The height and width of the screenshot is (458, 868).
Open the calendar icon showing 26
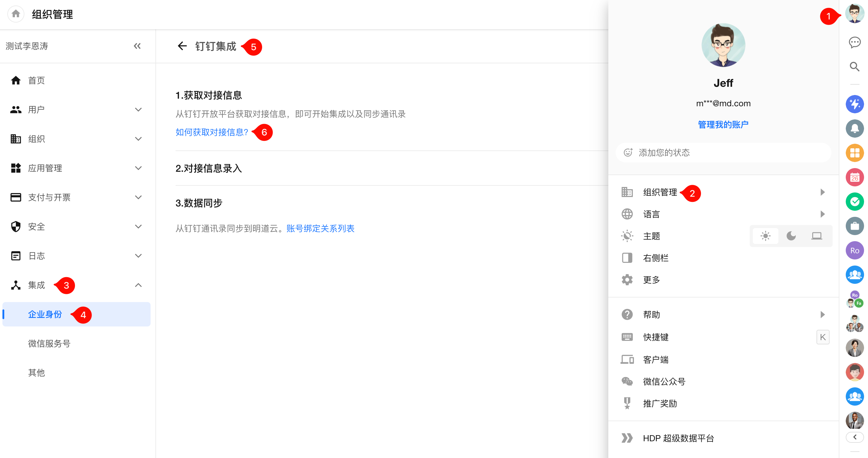click(854, 178)
